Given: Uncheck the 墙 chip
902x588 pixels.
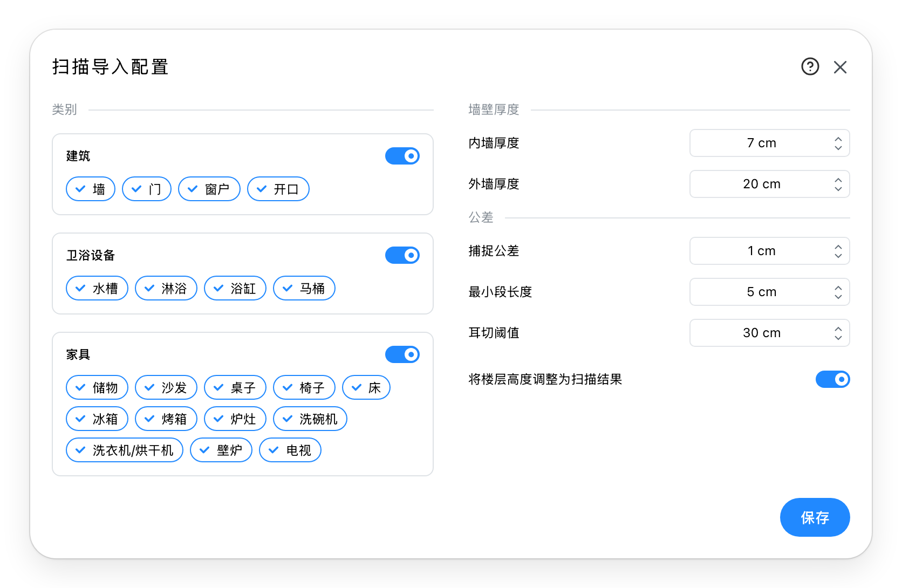Looking at the screenshot, I should (91, 189).
